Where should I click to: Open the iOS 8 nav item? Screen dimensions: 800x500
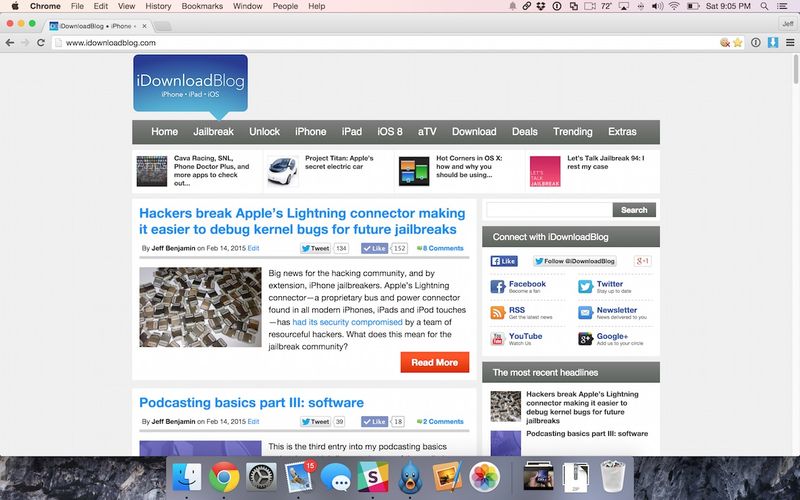coord(390,132)
